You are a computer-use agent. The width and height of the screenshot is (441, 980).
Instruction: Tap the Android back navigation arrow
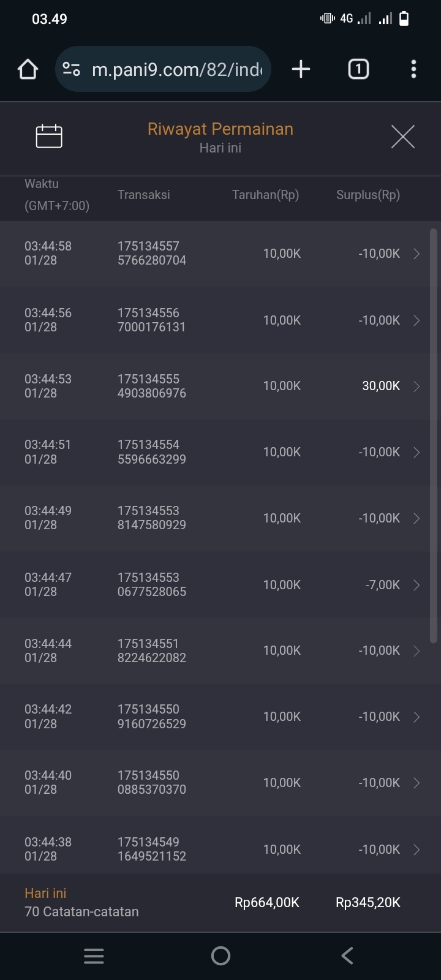[x=347, y=956]
